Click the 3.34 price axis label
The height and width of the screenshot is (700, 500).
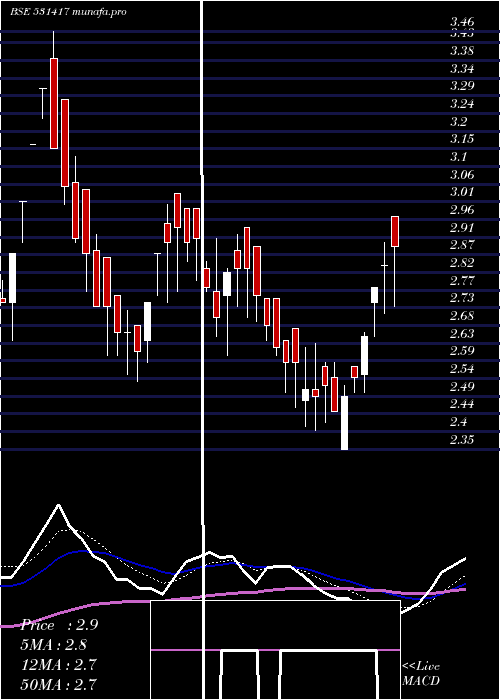[462, 69]
